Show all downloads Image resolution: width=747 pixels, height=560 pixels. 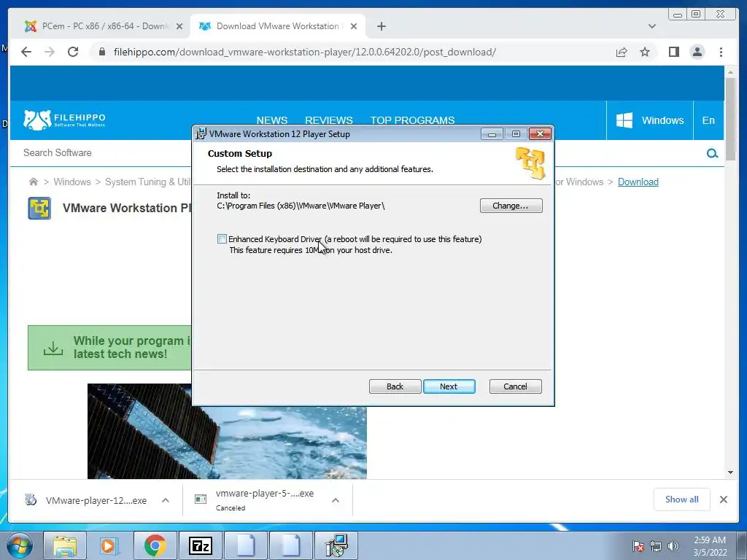tap(682, 499)
